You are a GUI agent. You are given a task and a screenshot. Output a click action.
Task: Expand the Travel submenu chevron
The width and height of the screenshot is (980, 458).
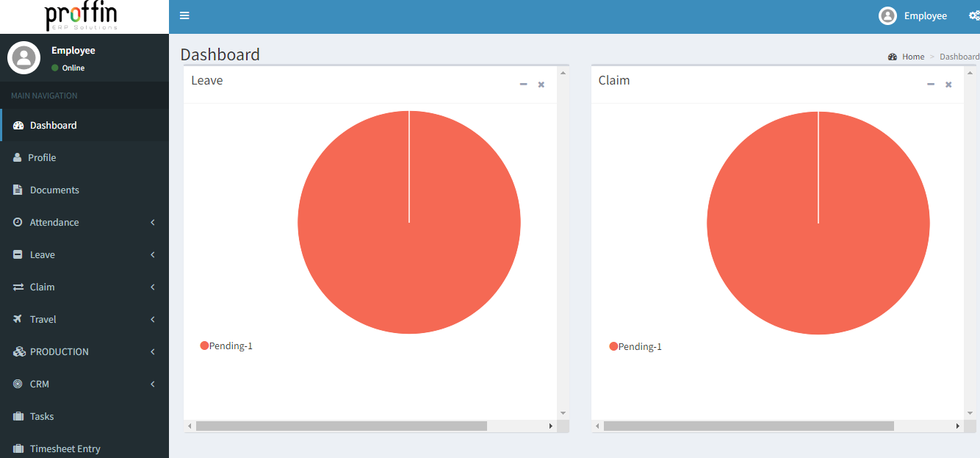153,319
